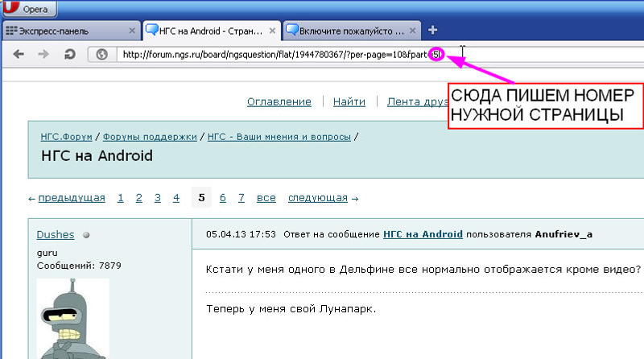Open the Dushes user profile link
Viewport: 644px width, 359px height.
coord(56,234)
